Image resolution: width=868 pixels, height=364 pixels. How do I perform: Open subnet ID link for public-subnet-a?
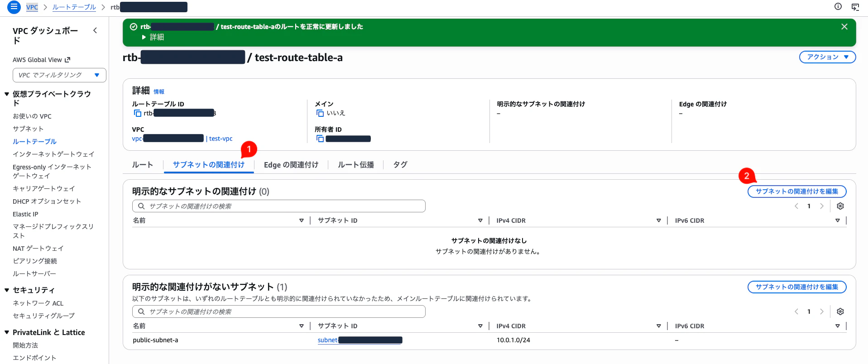[x=360, y=340]
